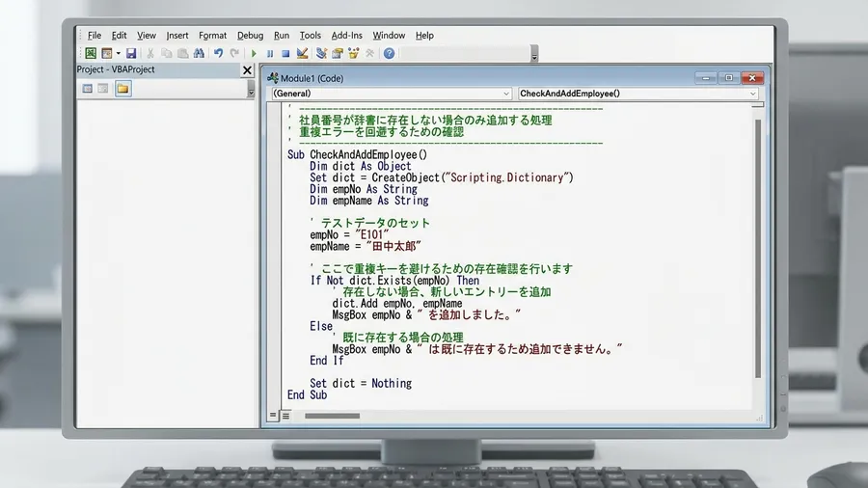Open Help via blue question icon

point(390,53)
